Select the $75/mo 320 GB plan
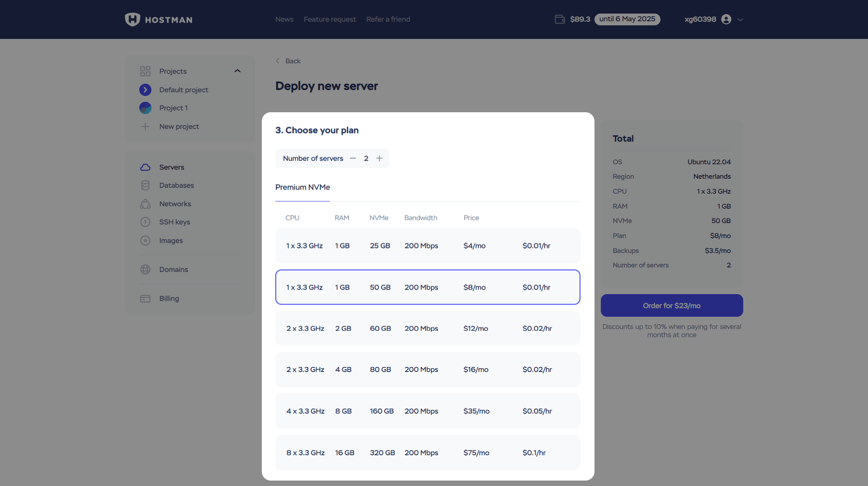The image size is (868, 486). [428, 453]
